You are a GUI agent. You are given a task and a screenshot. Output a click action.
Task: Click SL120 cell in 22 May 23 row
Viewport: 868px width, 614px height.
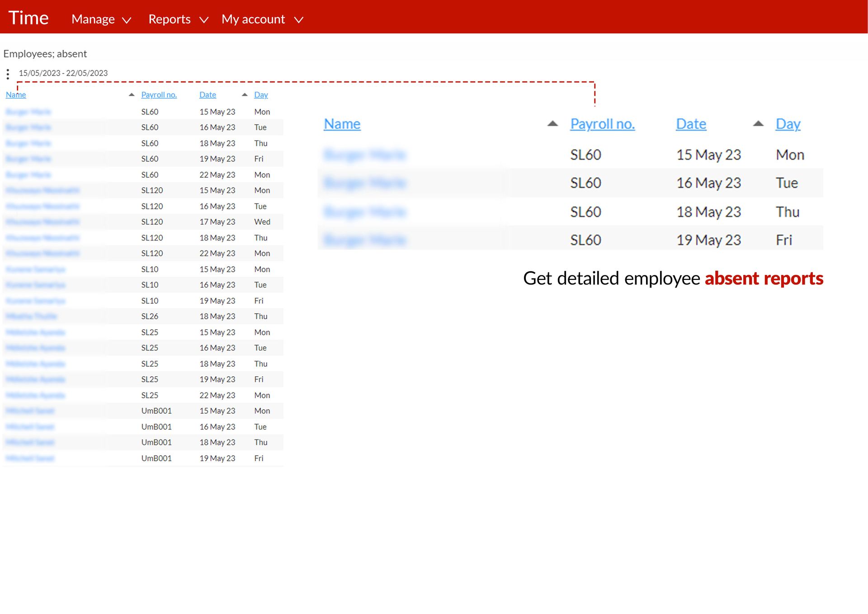[x=152, y=254]
